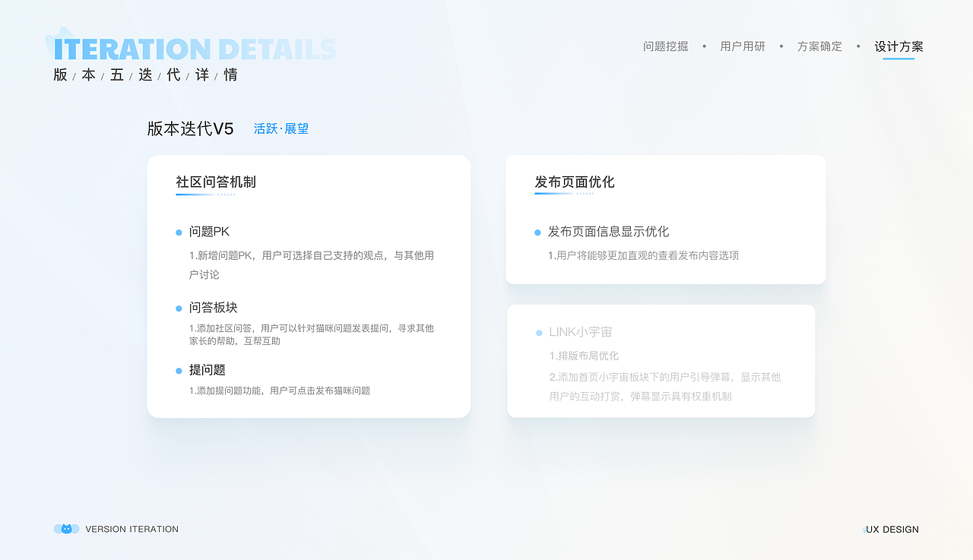
Task: Click the active 设计方案 tab
Action: click(x=899, y=46)
